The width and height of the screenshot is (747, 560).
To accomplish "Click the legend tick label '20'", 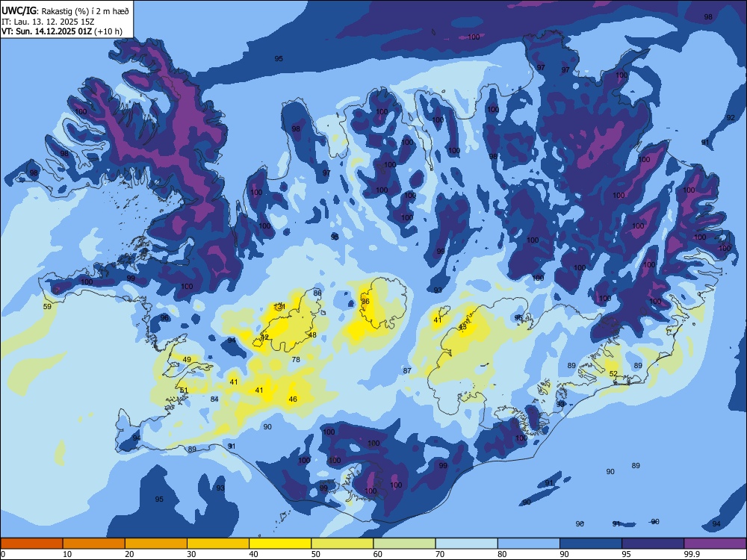I will 129,554.
